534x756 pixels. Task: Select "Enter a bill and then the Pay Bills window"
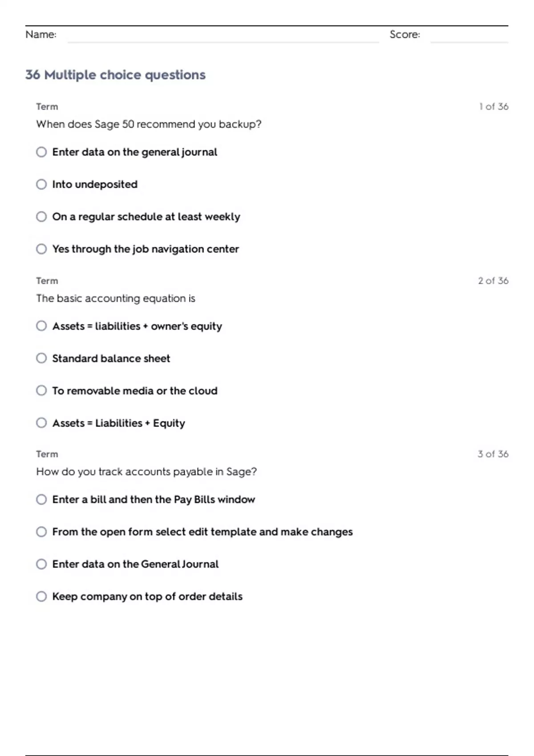41,499
